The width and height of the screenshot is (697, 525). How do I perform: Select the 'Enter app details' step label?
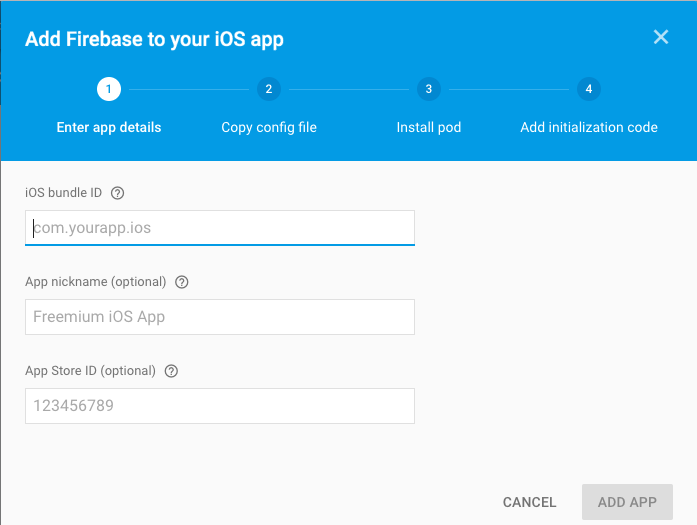pyautogui.click(x=109, y=127)
